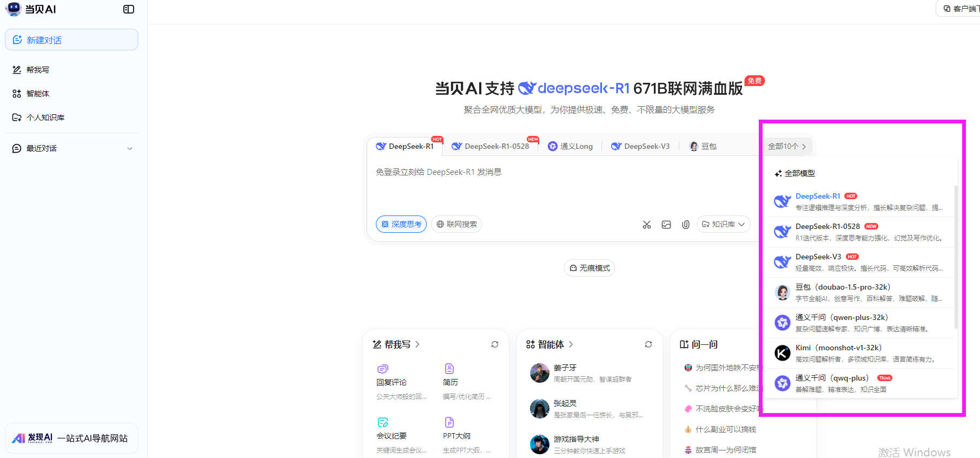This screenshot has width=980, height=458.
Task: Click the 问一问 card title icon
Action: pyautogui.click(x=684, y=344)
